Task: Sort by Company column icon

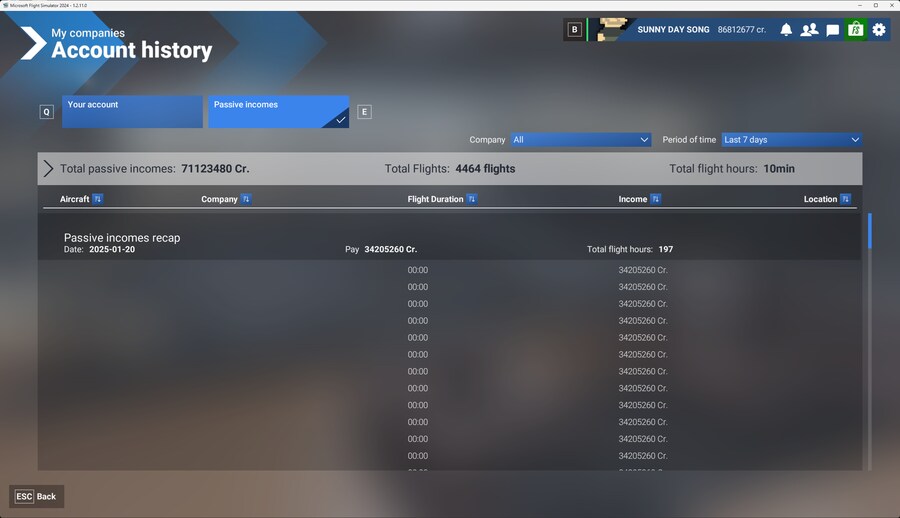Action: point(246,199)
